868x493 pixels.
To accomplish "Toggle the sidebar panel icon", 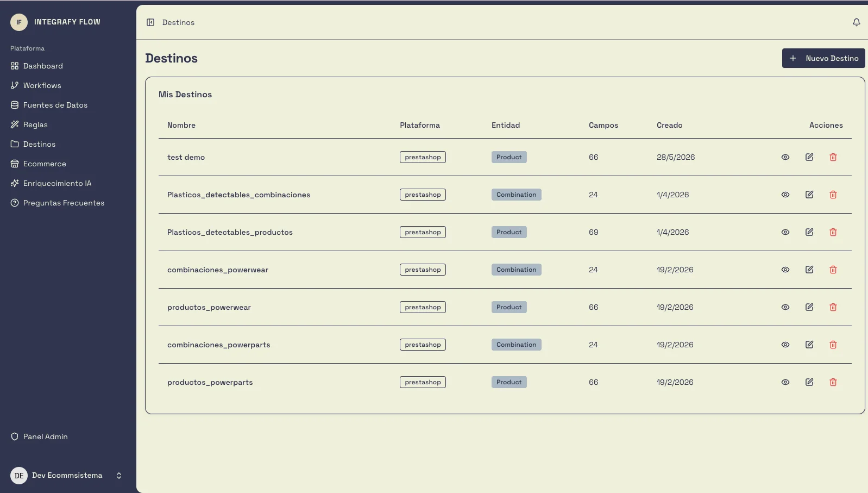I will pyautogui.click(x=150, y=22).
